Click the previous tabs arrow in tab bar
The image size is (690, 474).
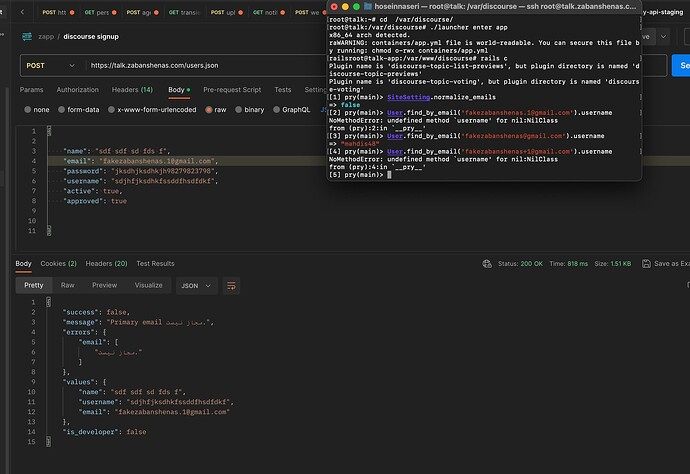click(22, 12)
